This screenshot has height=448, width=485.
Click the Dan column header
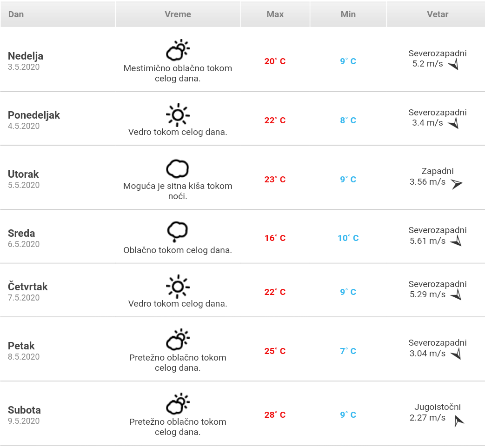tap(16, 14)
